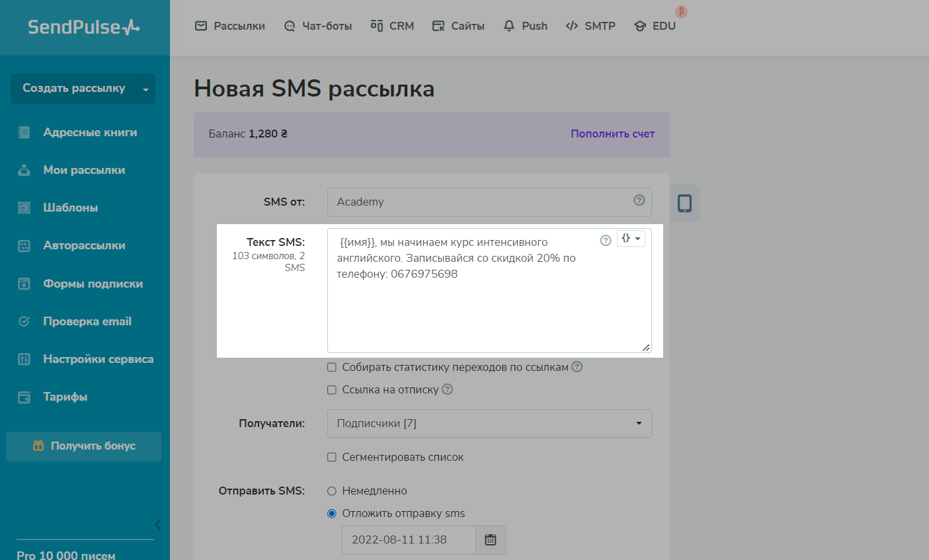Check the Сегментировать список option
Image resolution: width=929 pixels, height=560 pixels.
tap(332, 457)
